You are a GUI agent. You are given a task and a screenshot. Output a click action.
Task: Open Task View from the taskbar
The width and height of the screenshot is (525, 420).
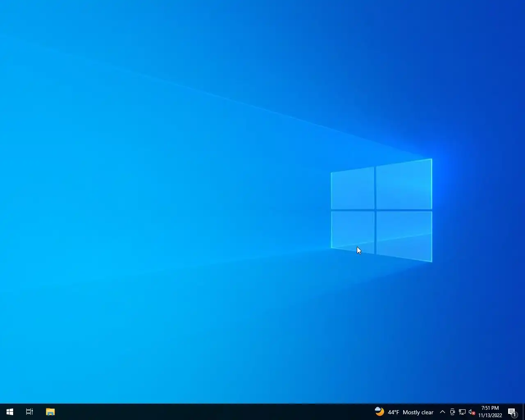click(30, 412)
